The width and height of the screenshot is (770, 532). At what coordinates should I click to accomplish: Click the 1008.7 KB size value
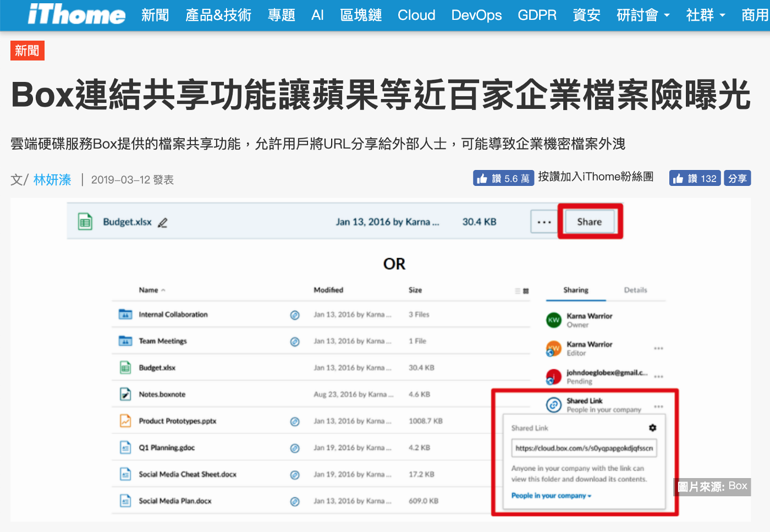[426, 421]
